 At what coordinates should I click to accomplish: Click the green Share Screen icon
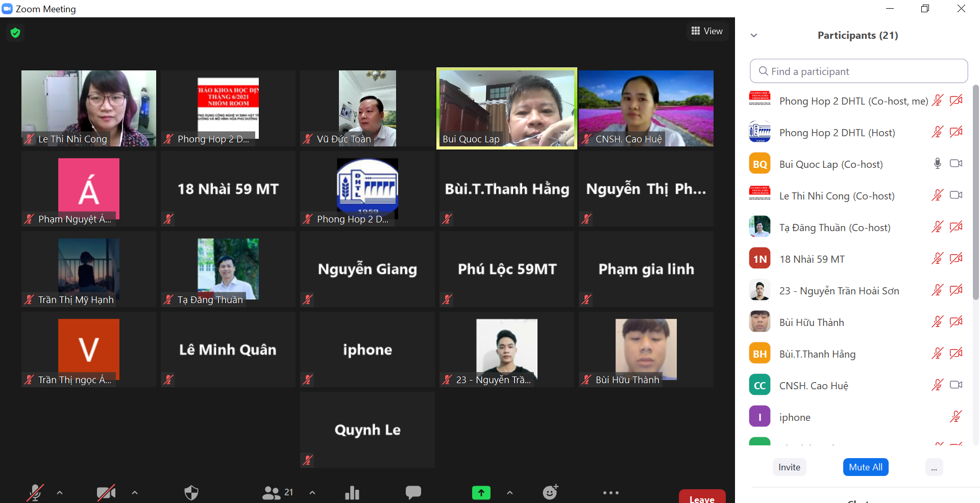481,492
